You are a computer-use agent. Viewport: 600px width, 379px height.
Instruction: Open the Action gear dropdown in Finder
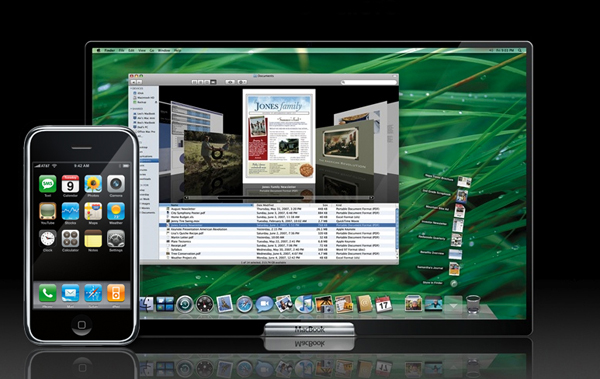(x=242, y=82)
